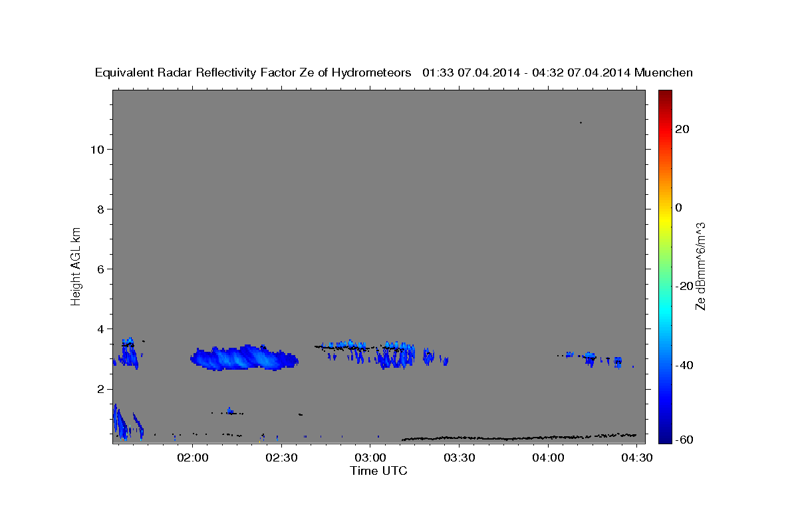Viewport: 798px width, 532px height.
Task: Click the height tick label '4'
Action: pyautogui.click(x=100, y=329)
